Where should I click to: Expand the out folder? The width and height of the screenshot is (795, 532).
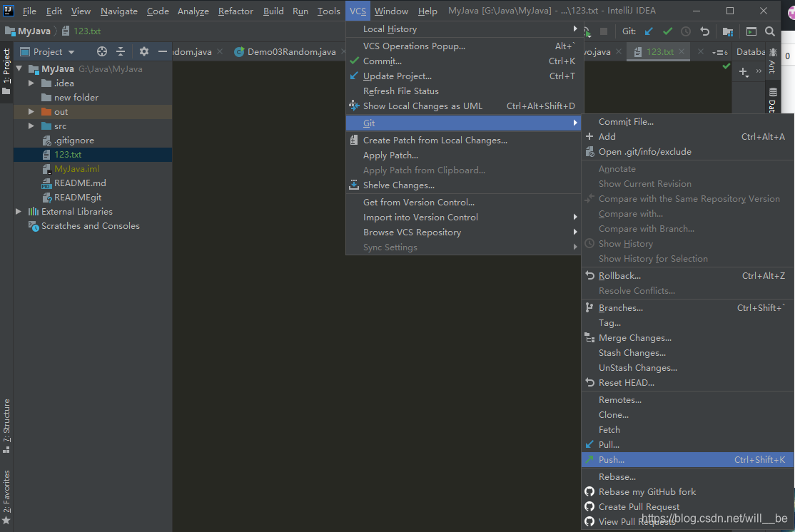point(31,111)
